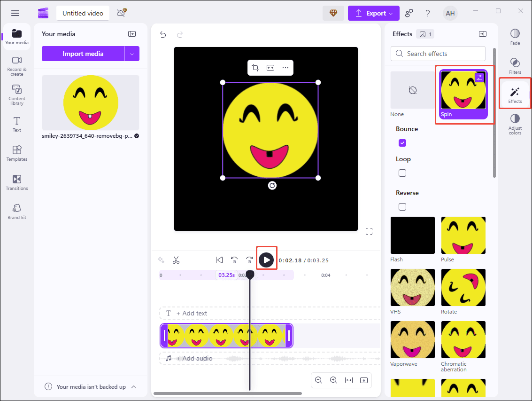532x401 pixels.
Task: Open the hamburger menu
Action: point(15,13)
